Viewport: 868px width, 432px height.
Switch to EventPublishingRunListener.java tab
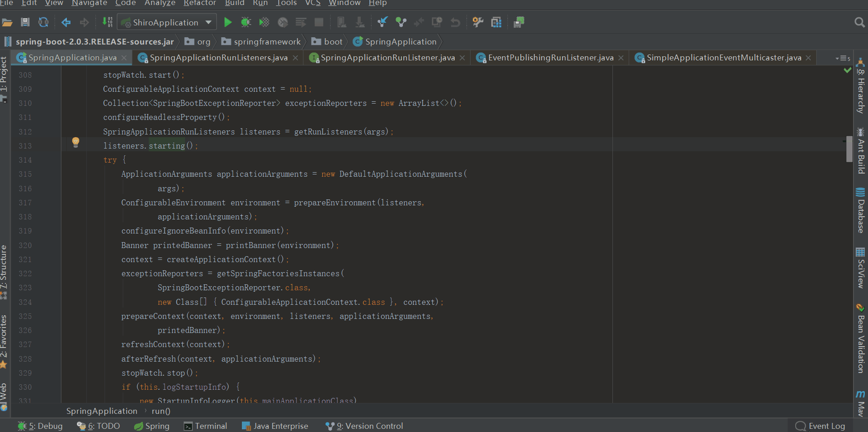point(550,58)
